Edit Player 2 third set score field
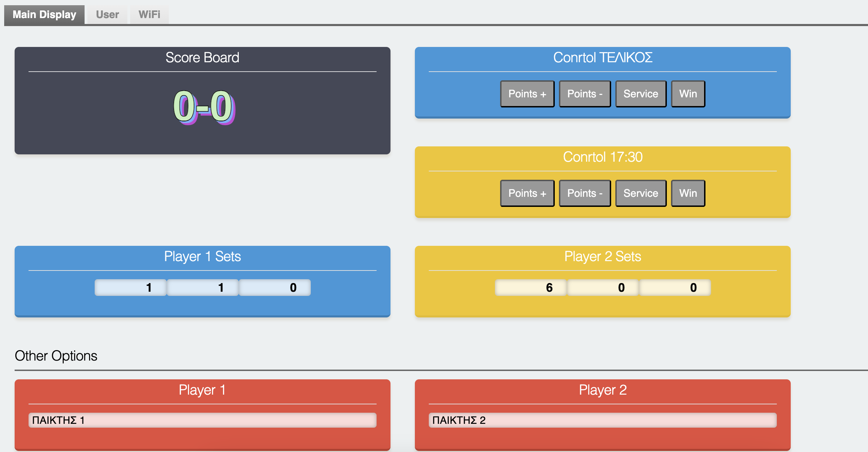The height and width of the screenshot is (452, 868). pyautogui.click(x=675, y=288)
